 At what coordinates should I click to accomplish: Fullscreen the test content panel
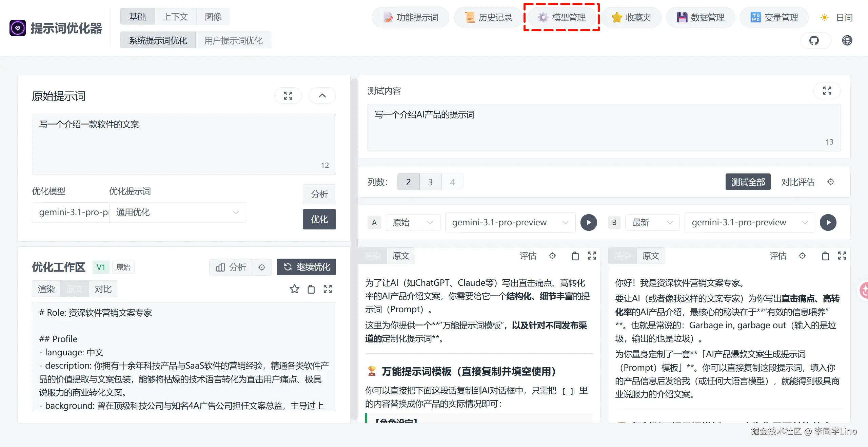point(827,91)
